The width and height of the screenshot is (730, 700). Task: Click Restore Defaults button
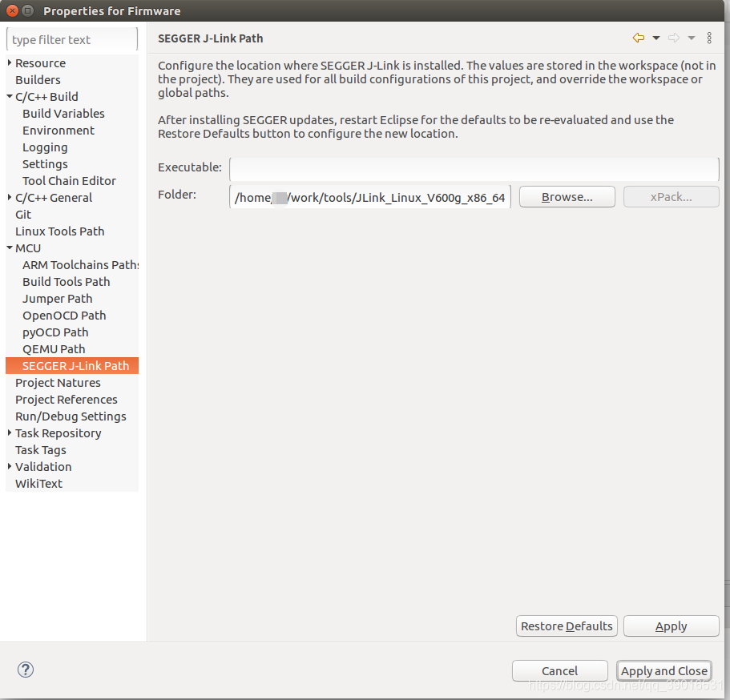click(567, 626)
